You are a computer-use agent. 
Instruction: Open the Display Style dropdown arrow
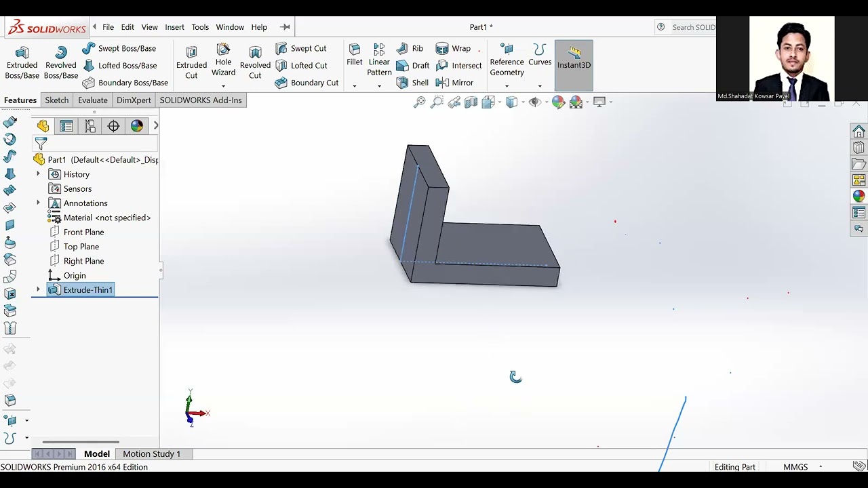pos(524,102)
